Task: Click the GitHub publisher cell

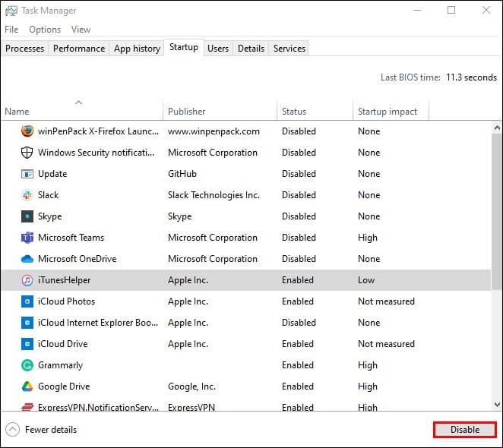Action: coord(182,174)
